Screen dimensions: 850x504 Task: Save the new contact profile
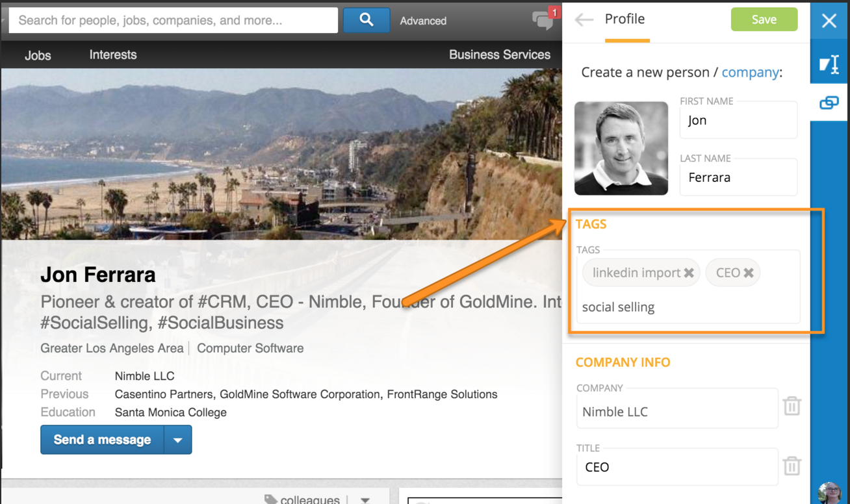pos(764,19)
